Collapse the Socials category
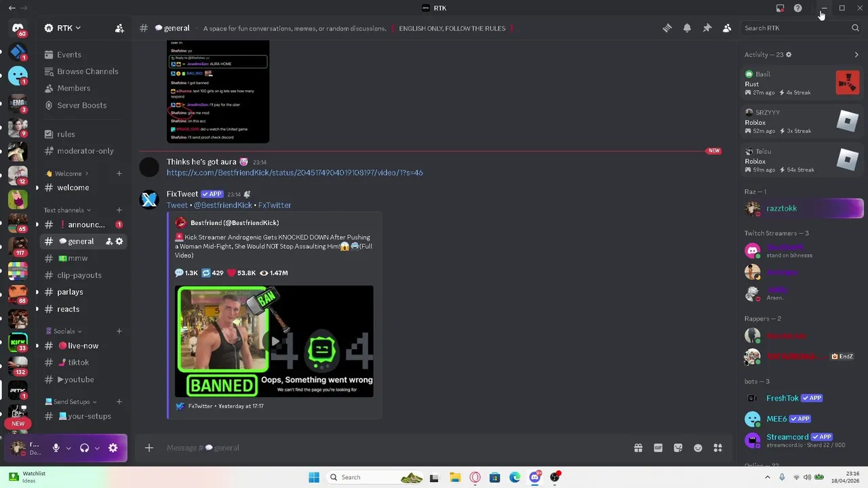868x488 pixels. tap(63, 331)
